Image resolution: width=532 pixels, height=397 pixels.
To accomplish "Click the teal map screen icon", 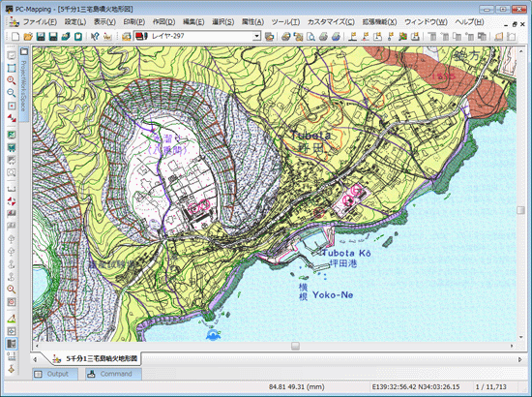I will pos(12,147).
